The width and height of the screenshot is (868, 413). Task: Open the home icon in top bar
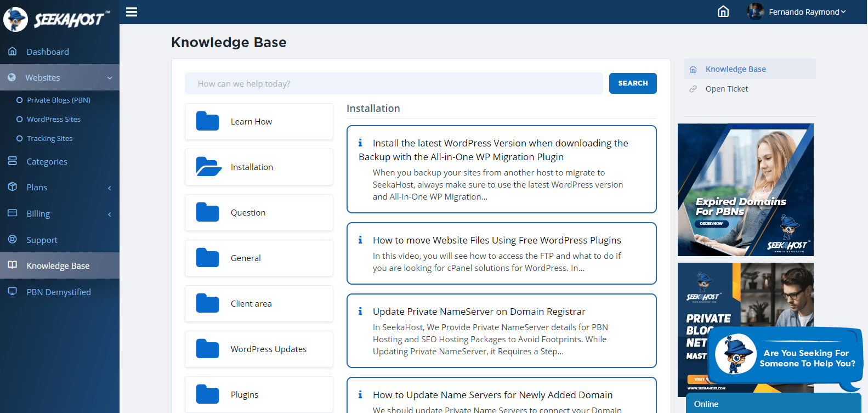tap(723, 12)
